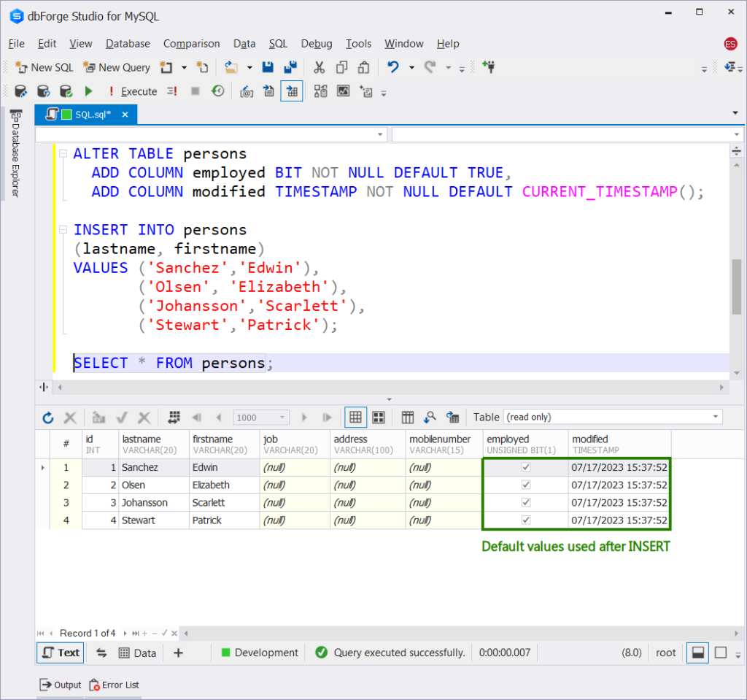Open the Comparison menu

coord(192,44)
